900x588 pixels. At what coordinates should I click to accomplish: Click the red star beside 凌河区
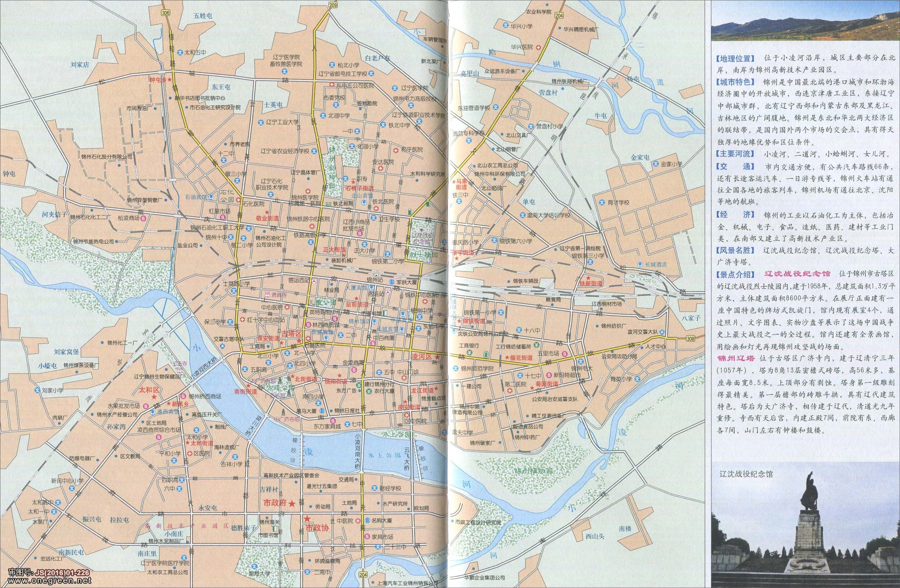pyautogui.click(x=438, y=357)
